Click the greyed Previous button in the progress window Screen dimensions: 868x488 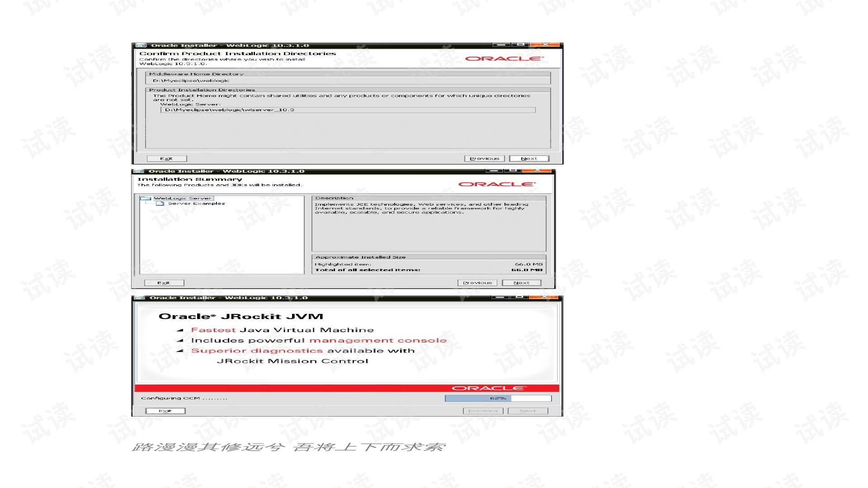[483, 411]
